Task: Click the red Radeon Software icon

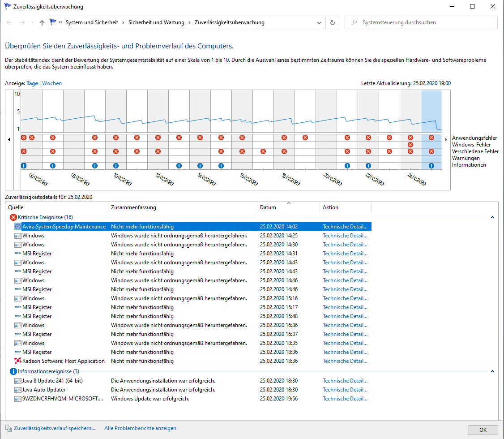Action: click(18, 361)
